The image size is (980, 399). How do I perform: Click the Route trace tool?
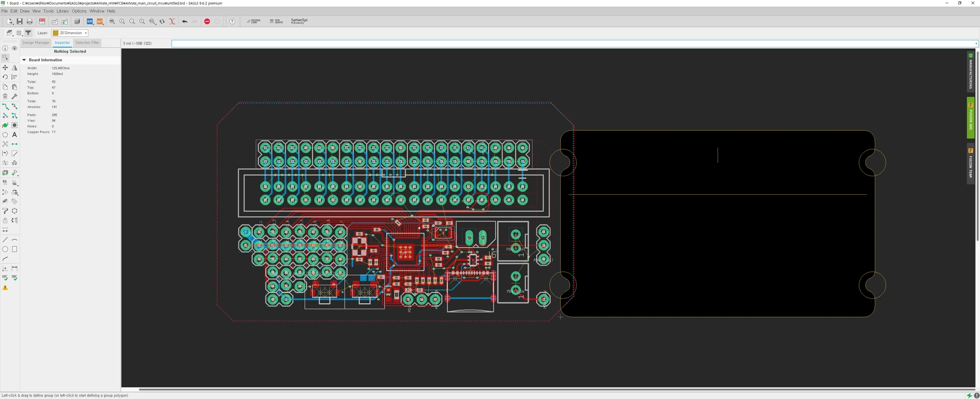coord(5,106)
